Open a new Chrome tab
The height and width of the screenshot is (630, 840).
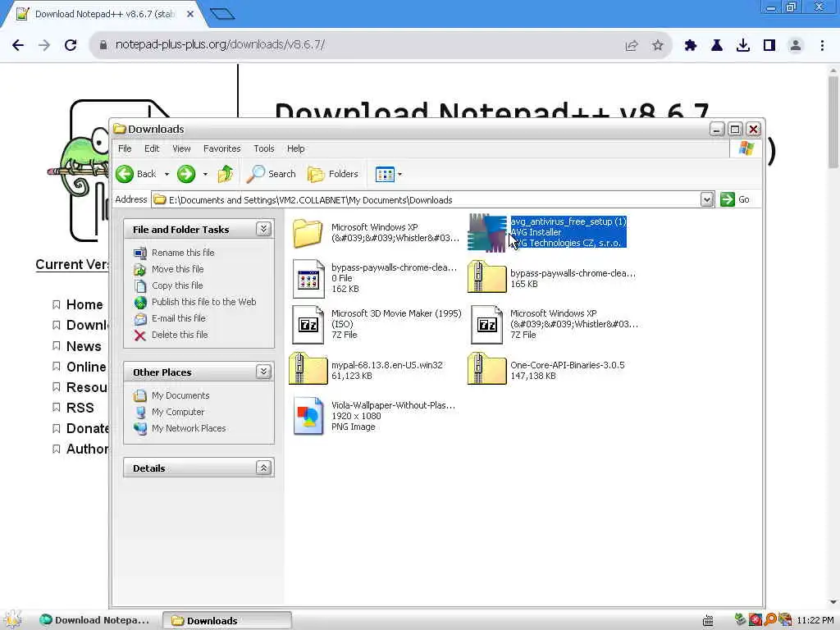[221, 14]
